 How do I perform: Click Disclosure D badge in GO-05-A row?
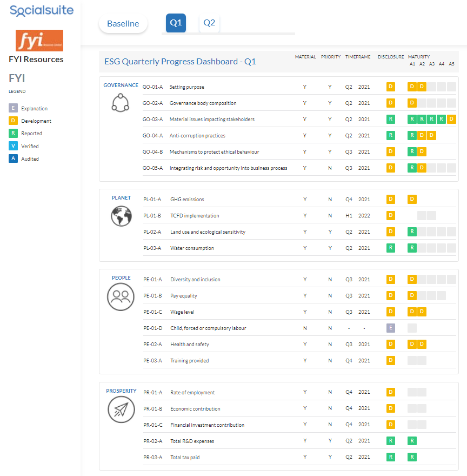391,168
